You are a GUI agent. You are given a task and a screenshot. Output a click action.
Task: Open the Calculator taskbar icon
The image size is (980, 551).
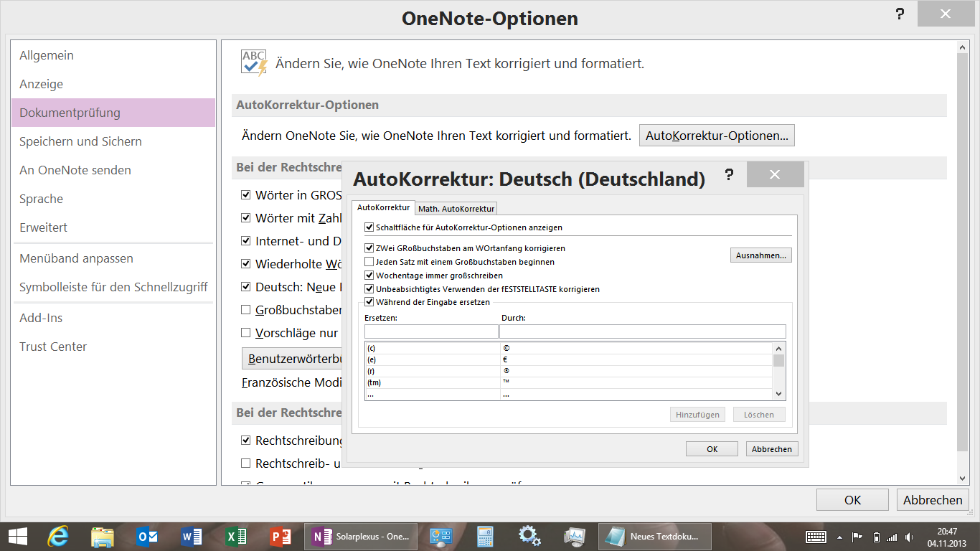[486, 536]
